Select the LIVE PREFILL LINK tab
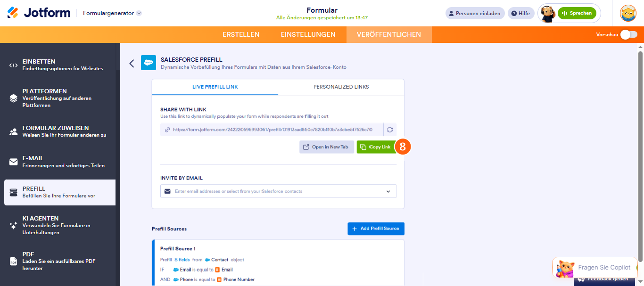This screenshot has width=644, height=286. pyautogui.click(x=215, y=87)
